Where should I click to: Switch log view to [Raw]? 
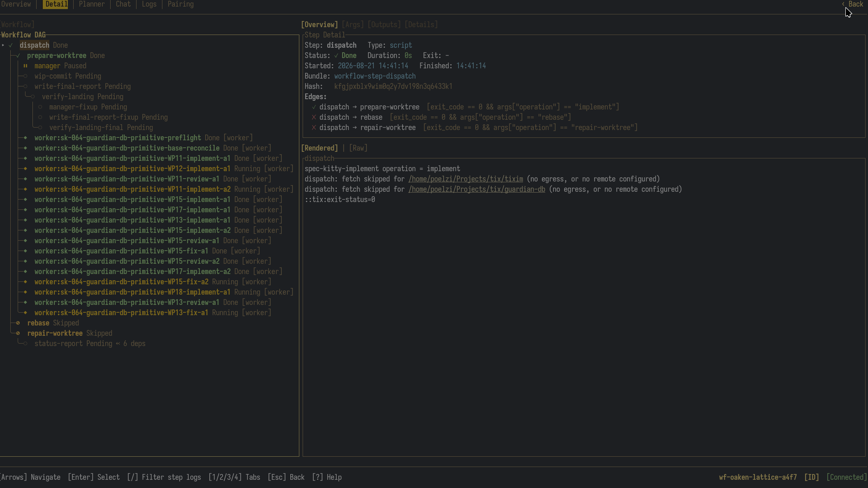[358, 148]
